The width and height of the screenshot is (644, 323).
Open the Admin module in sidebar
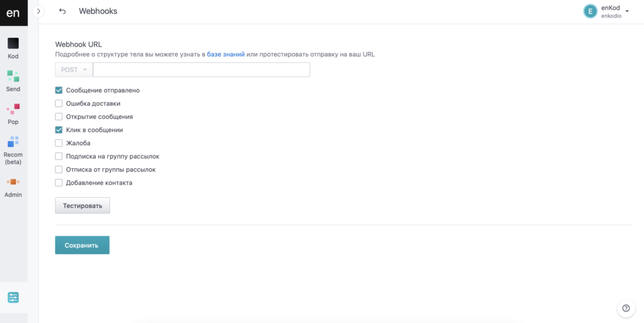coord(13,186)
